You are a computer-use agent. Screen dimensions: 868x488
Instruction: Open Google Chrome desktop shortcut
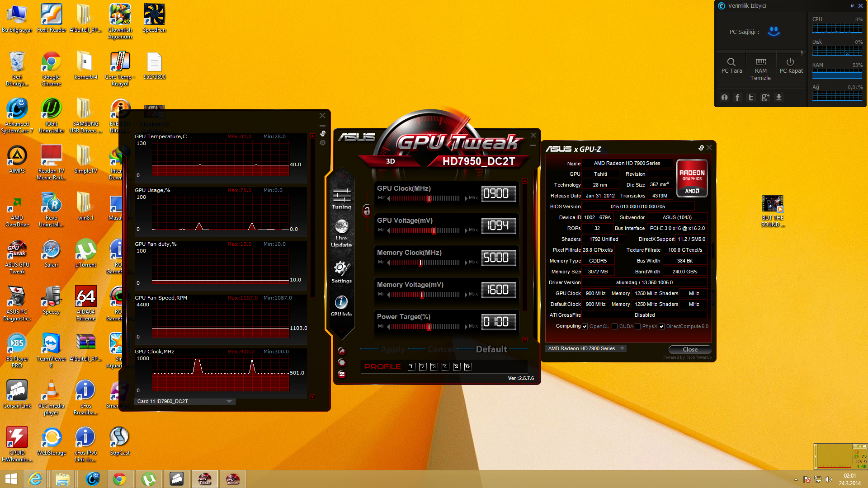[x=51, y=69]
